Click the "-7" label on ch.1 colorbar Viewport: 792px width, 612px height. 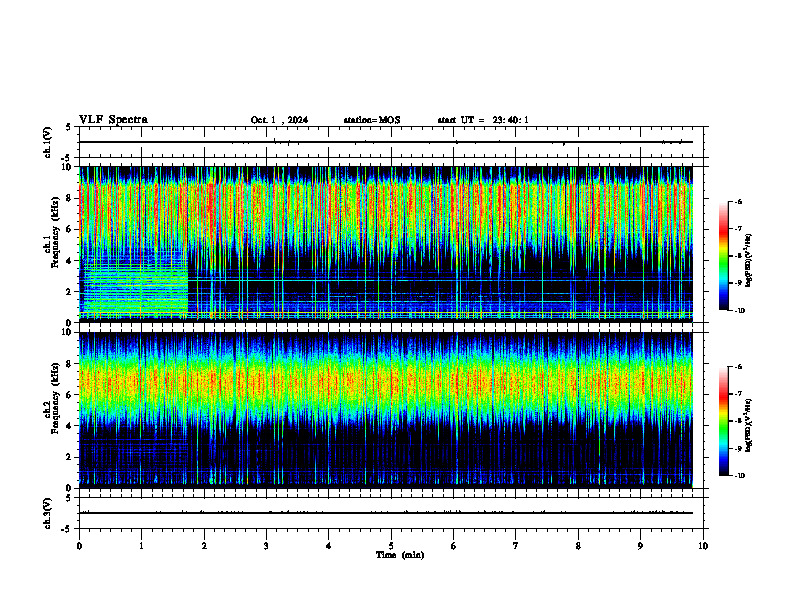[x=738, y=229]
